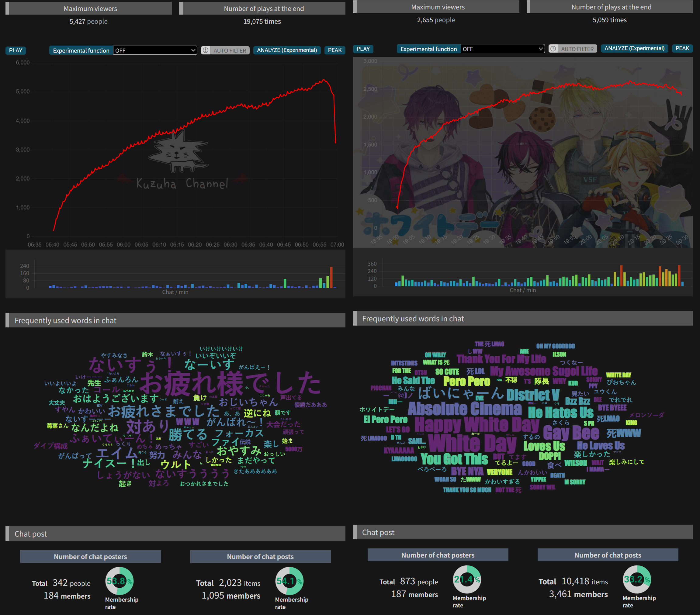Image resolution: width=700 pixels, height=615 pixels.
Task: Click the 54.1% membership rate donut chart
Action: coord(289,581)
